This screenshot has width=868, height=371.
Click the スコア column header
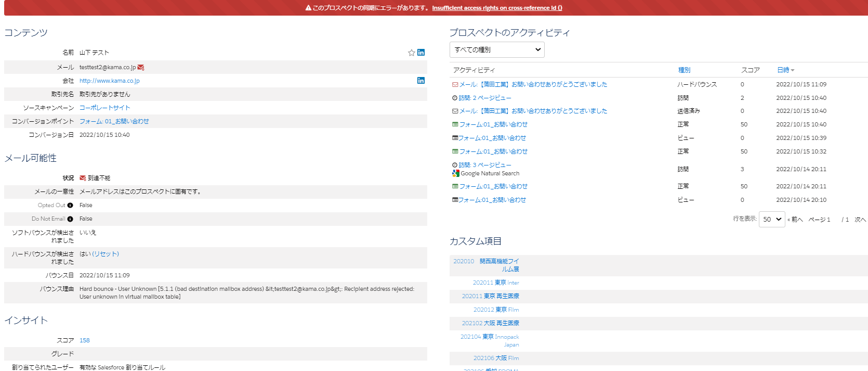(750, 70)
